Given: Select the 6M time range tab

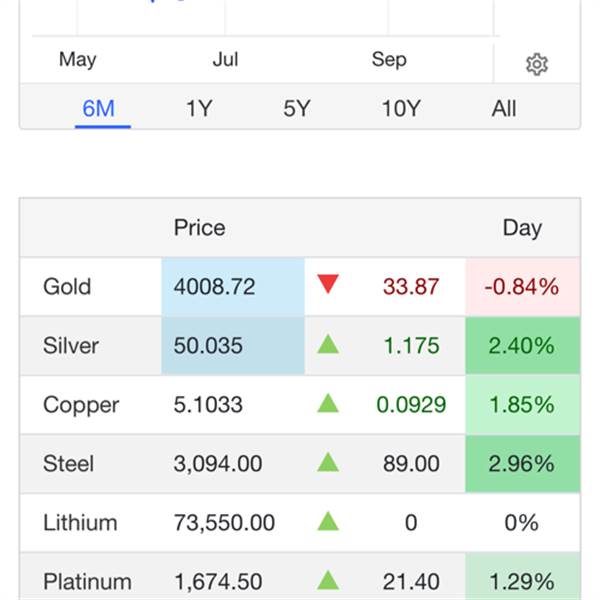Looking at the screenshot, I should 98,109.
